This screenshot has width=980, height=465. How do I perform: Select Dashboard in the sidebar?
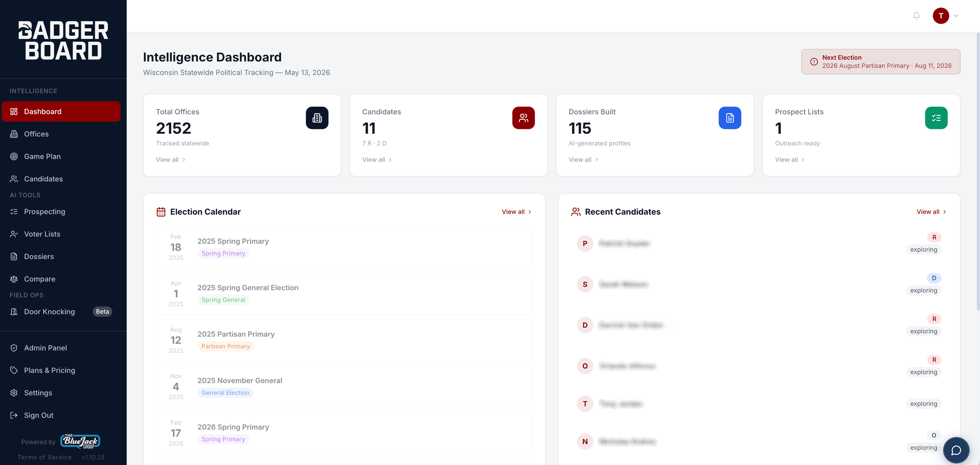tap(61, 111)
